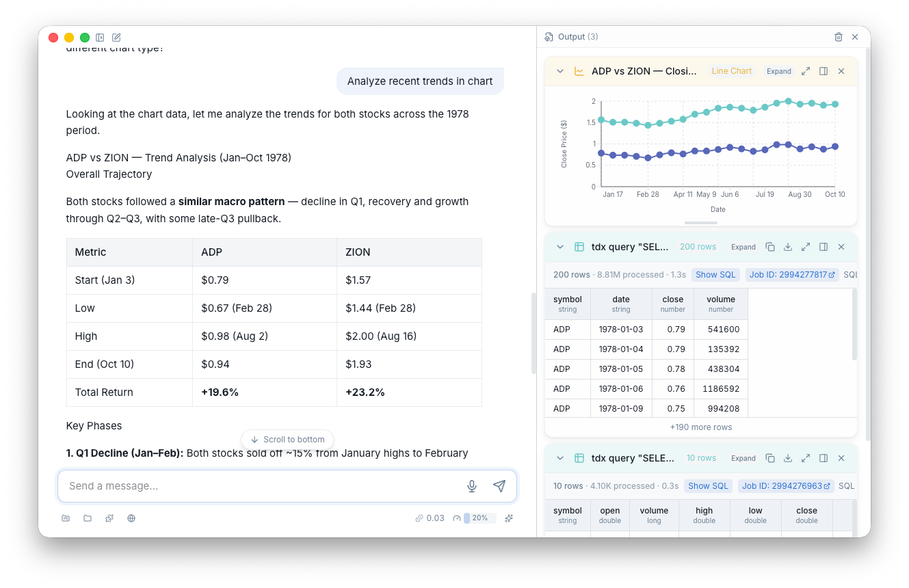This screenshot has width=909, height=588.
Task: Click the Send a message input field
Action: click(260, 486)
